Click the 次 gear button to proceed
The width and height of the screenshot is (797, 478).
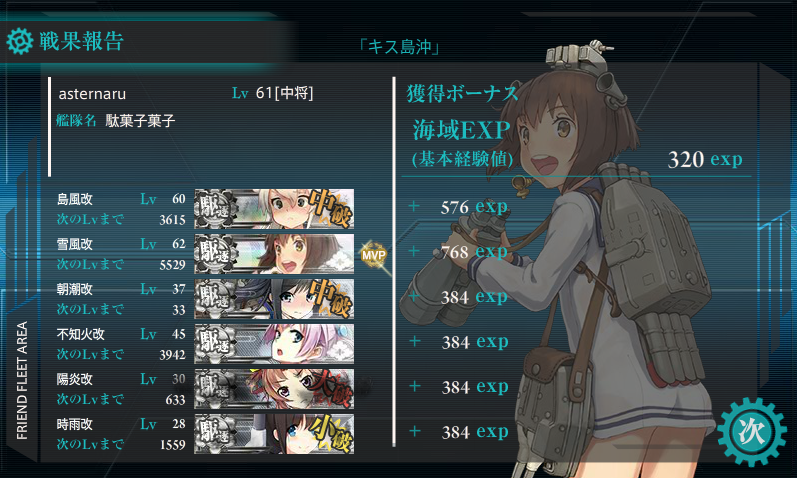(x=751, y=432)
